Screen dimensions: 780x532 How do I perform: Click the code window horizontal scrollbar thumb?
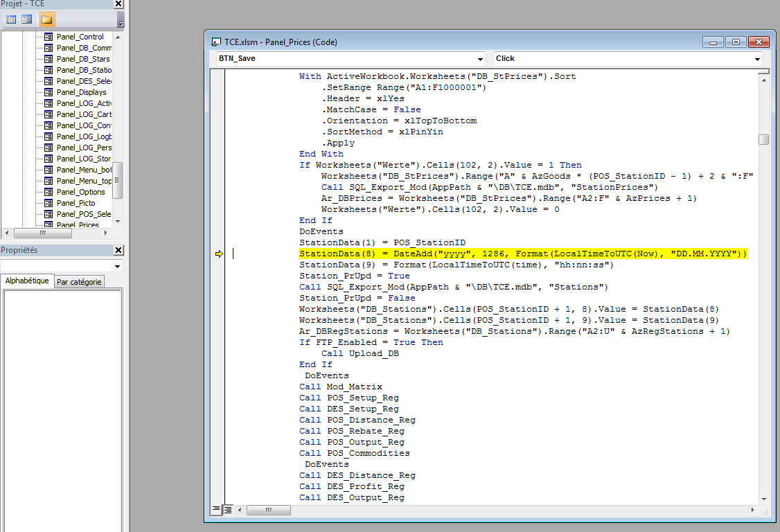tap(269, 510)
